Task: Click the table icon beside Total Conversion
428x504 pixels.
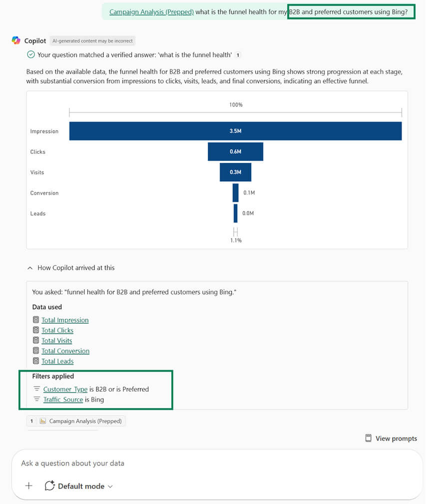Action: [x=35, y=351]
